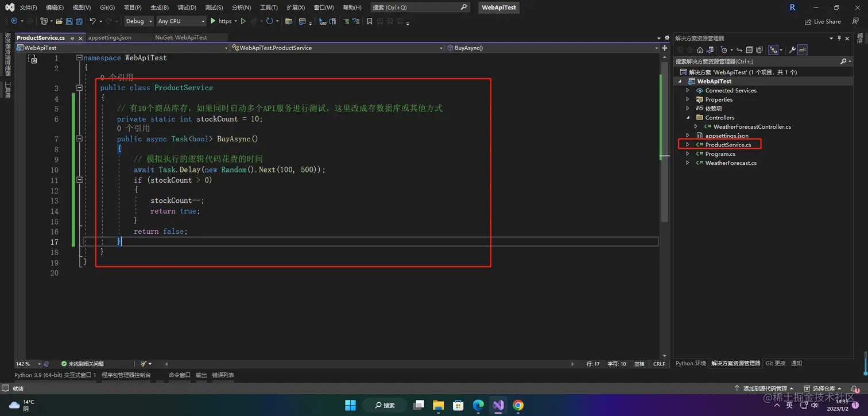
Task: Click the Windows Start button
Action: tap(350, 405)
